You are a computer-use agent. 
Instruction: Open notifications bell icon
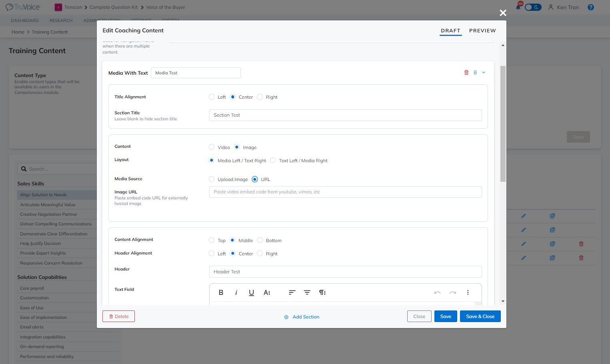click(518, 7)
